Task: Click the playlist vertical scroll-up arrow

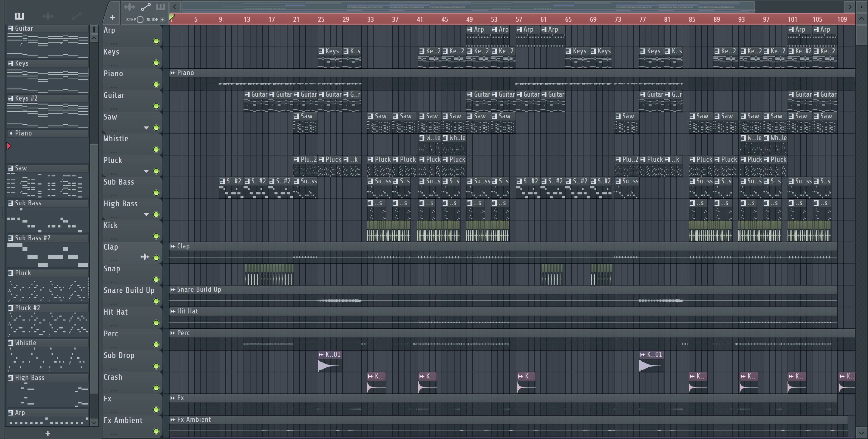Action: 862,19
